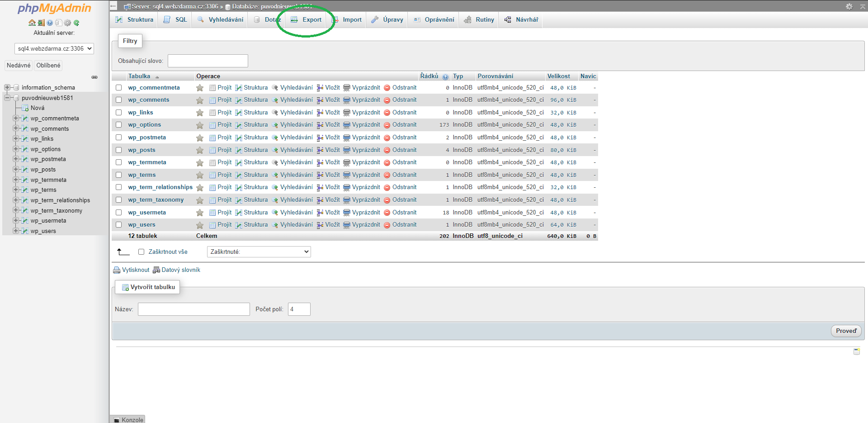Click the Vytisknout printer icon
The width and height of the screenshot is (868, 423).
[117, 270]
